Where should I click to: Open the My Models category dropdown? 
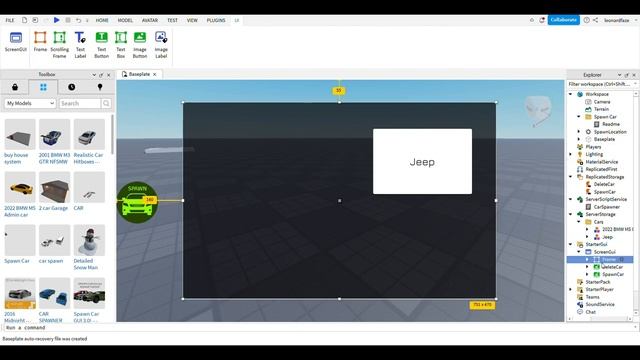30,103
